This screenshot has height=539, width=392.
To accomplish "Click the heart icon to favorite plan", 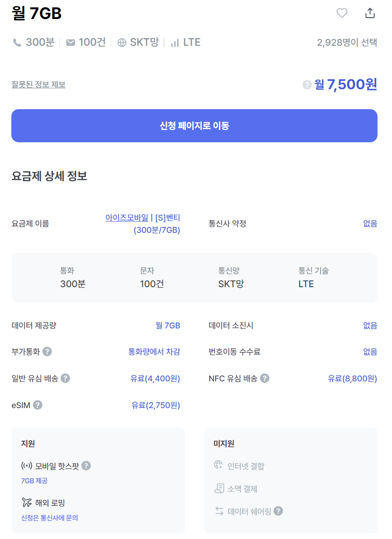I will pos(342,13).
